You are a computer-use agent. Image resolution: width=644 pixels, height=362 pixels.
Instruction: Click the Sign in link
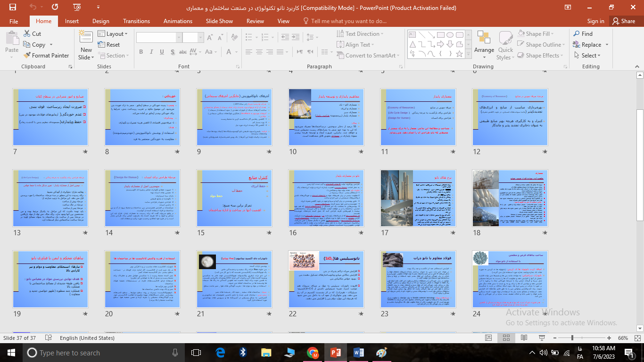(x=595, y=21)
